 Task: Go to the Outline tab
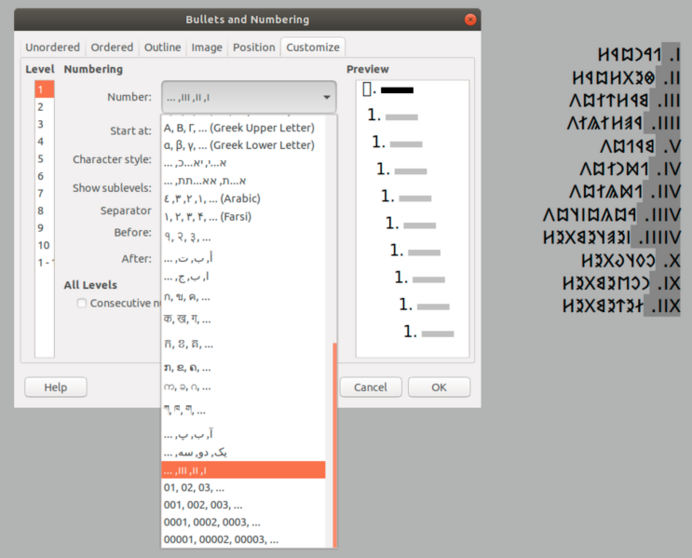[x=162, y=47]
